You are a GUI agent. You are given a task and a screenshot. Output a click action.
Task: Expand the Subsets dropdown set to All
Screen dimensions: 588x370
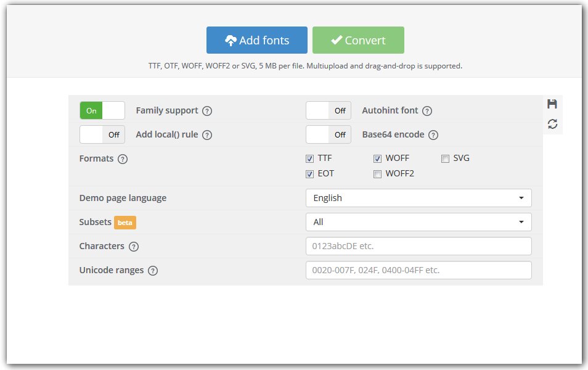[x=419, y=222]
